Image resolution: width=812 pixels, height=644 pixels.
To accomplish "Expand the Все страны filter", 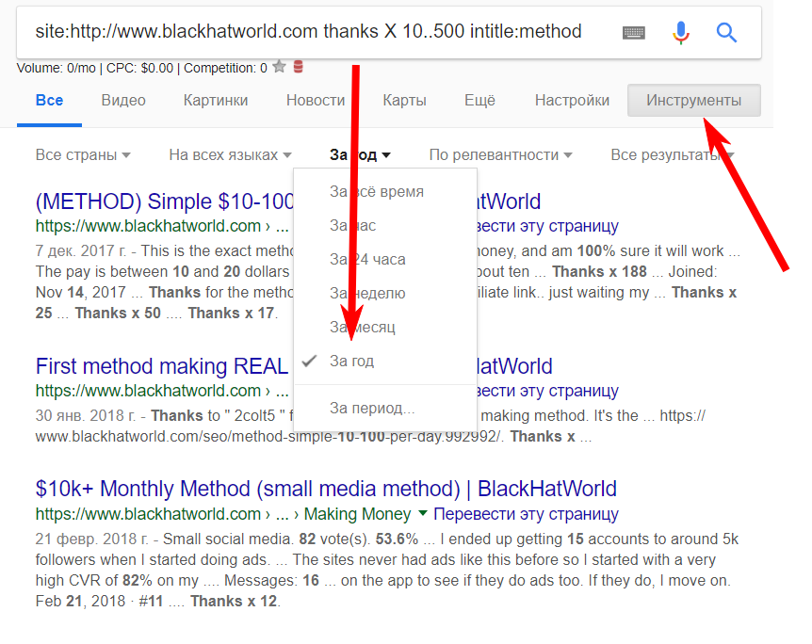I will 83,154.
